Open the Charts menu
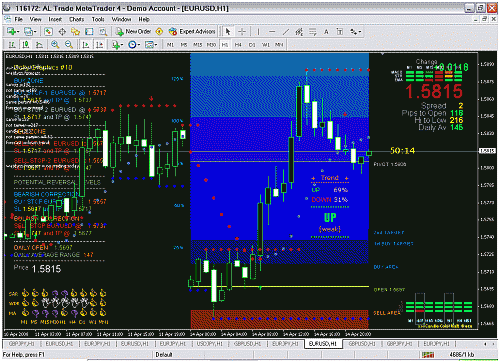500x361 pixels. coord(76,19)
